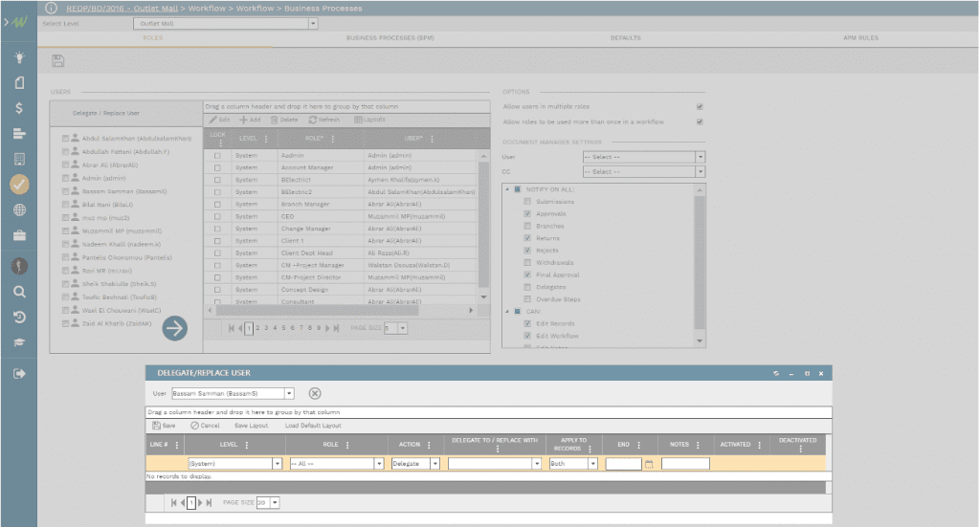Click the info icon beside the breadcrumb
This screenshot has width=980, height=527.
point(52,8)
